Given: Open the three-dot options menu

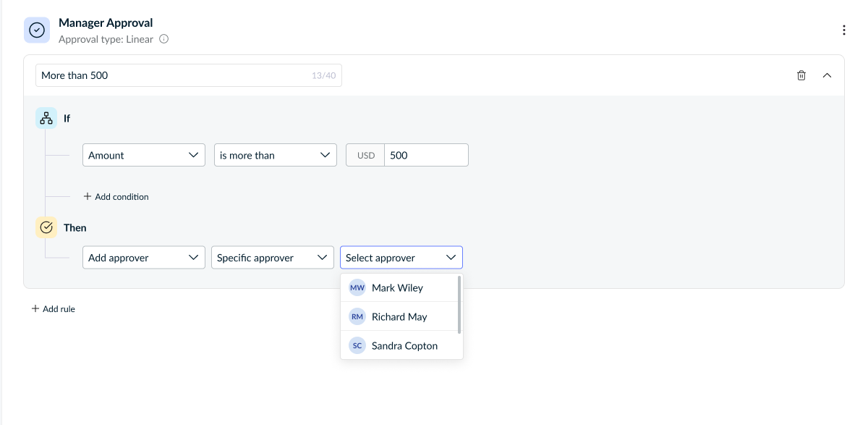Looking at the screenshot, I should pyautogui.click(x=843, y=30).
